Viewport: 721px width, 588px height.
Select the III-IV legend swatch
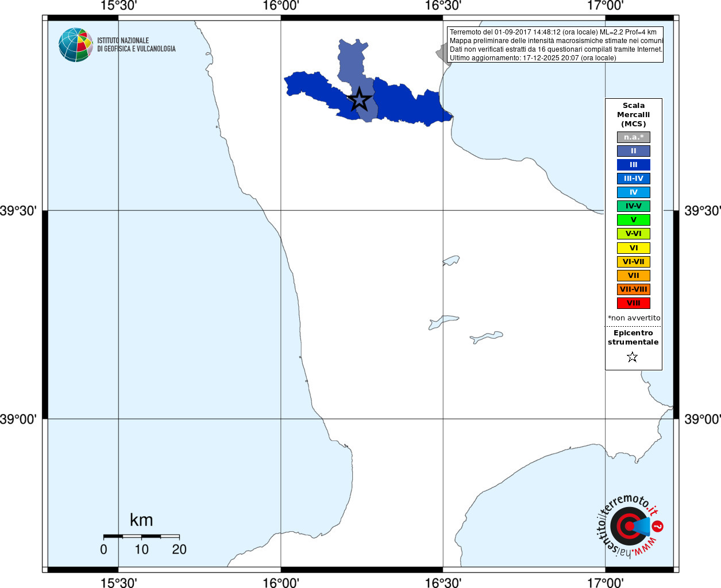point(634,179)
